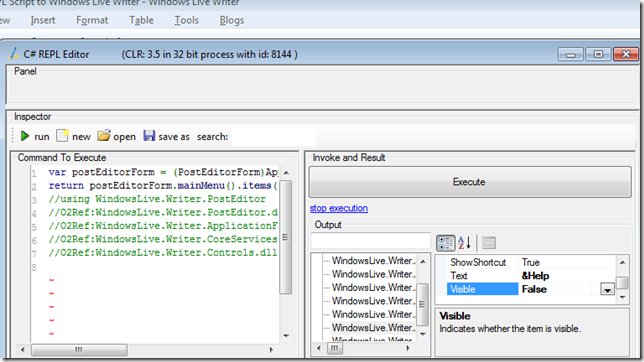Viewport: 644px width, 362px height.
Task: Click code line 2 return postEditorForm.mainMenu
Action: point(163,186)
